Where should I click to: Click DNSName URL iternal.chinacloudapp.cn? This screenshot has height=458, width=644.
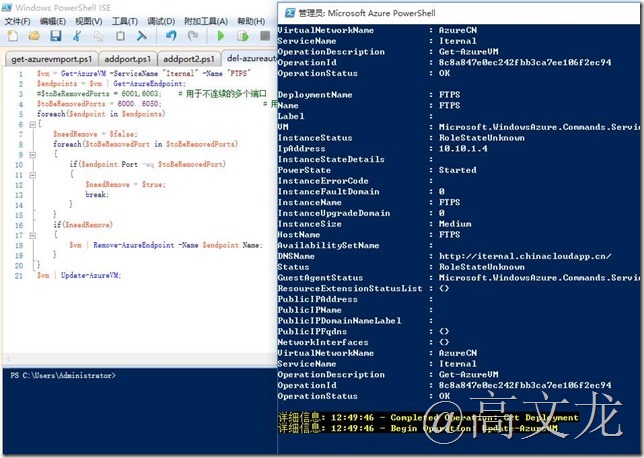point(525,256)
